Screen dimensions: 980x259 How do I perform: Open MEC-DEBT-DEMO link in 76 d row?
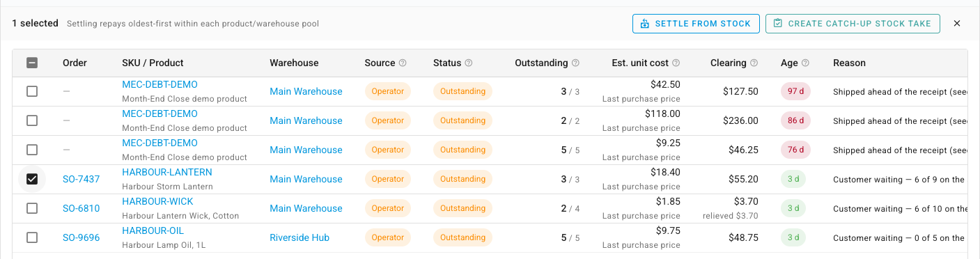(160, 143)
